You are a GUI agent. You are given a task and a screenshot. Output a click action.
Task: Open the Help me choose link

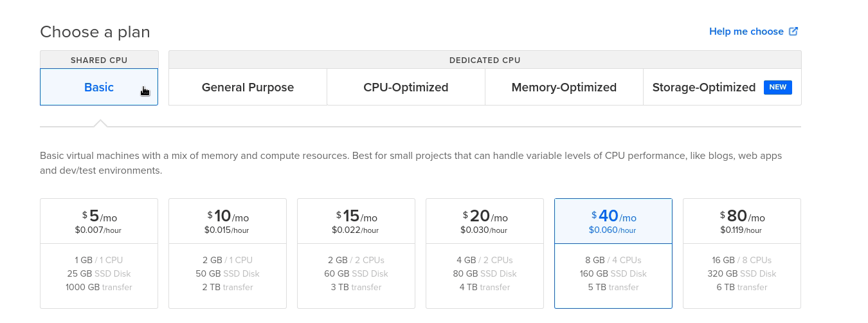[746, 32]
